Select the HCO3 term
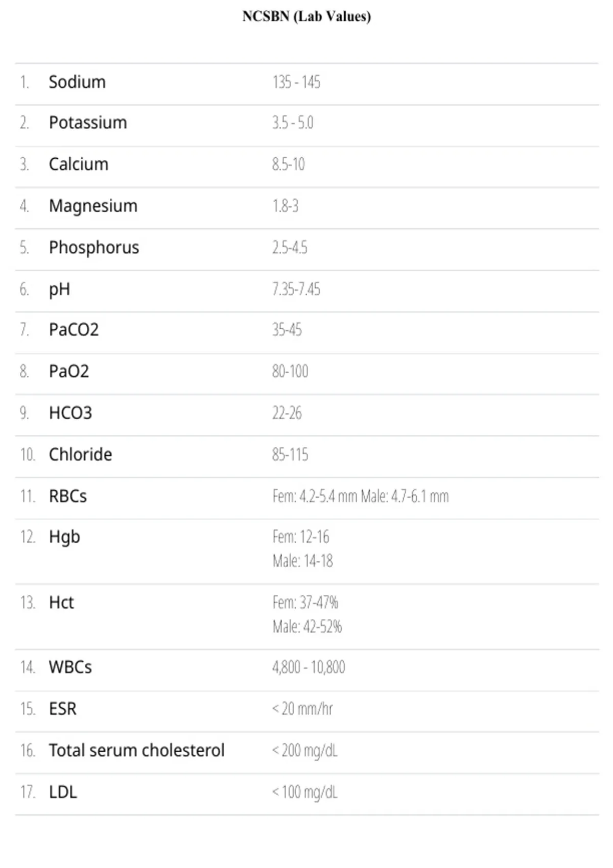The width and height of the screenshot is (613, 868). tap(70, 413)
